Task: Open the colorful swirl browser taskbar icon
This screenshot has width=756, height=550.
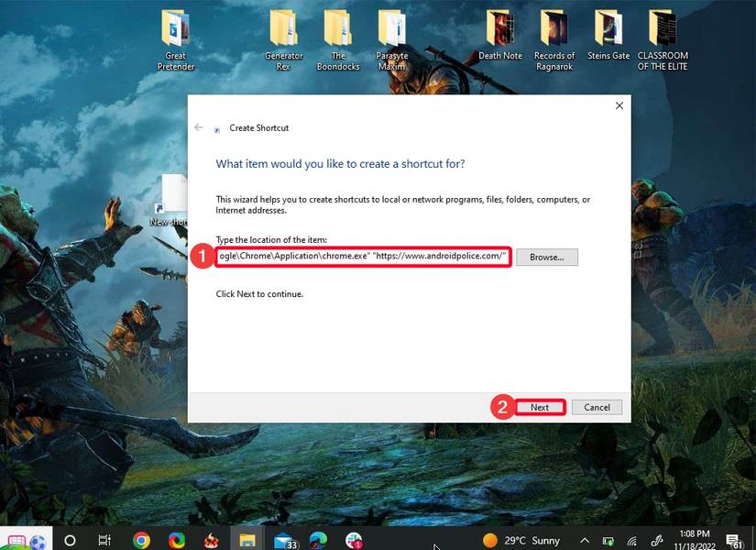Action: tap(177, 540)
